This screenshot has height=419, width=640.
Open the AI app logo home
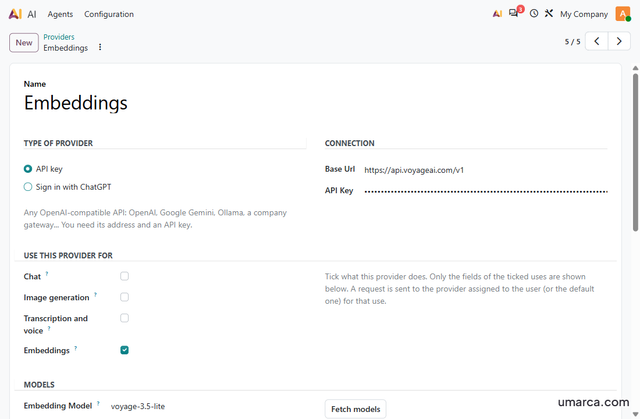point(15,14)
